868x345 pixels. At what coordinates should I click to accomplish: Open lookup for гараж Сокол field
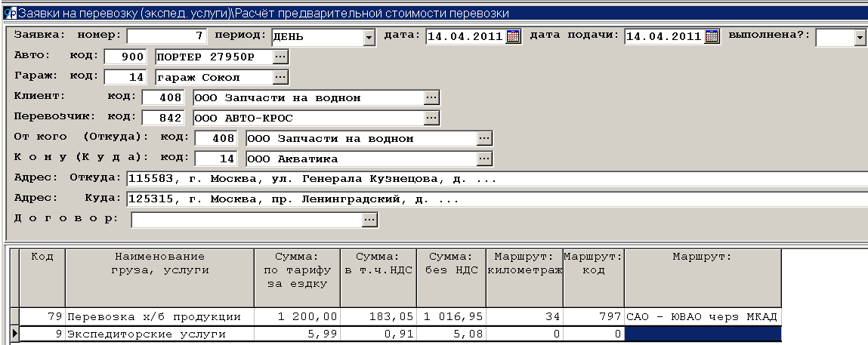click(280, 77)
